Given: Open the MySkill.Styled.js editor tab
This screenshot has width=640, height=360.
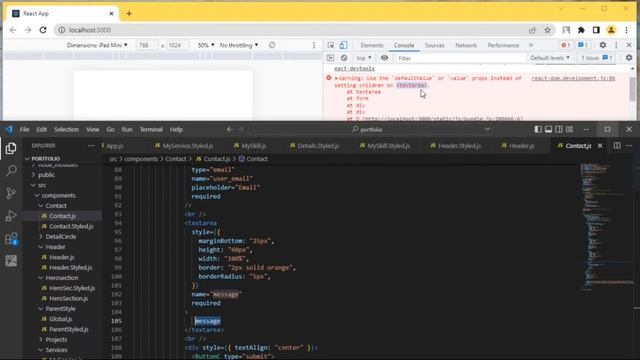Looking at the screenshot, I should pos(384,145).
